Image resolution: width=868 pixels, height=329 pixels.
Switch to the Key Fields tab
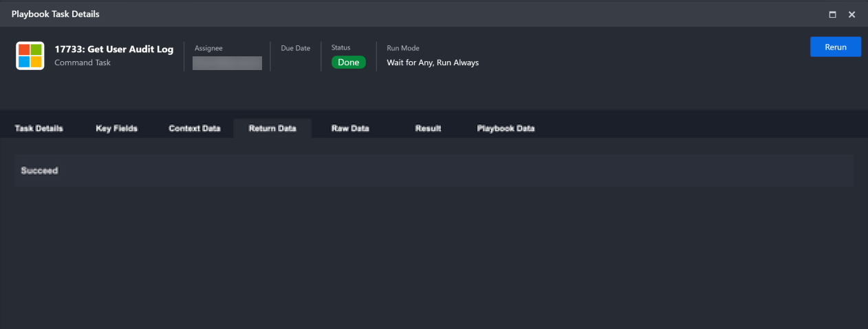tap(116, 128)
